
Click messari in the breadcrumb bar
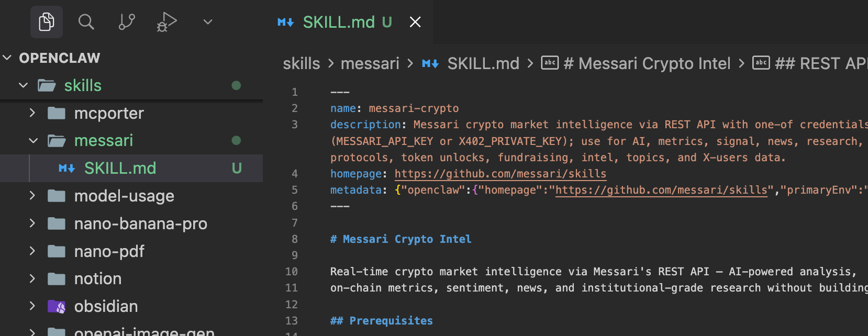(x=370, y=63)
